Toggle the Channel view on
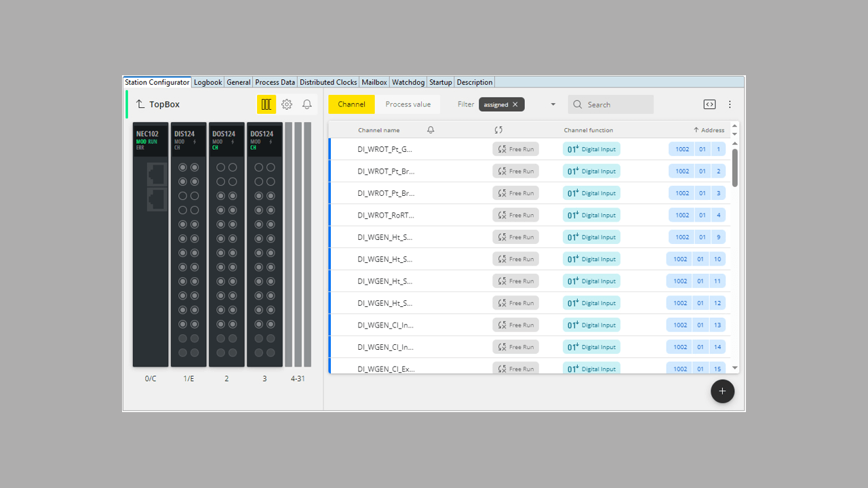The image size is (868, 488). pos(351,104)
